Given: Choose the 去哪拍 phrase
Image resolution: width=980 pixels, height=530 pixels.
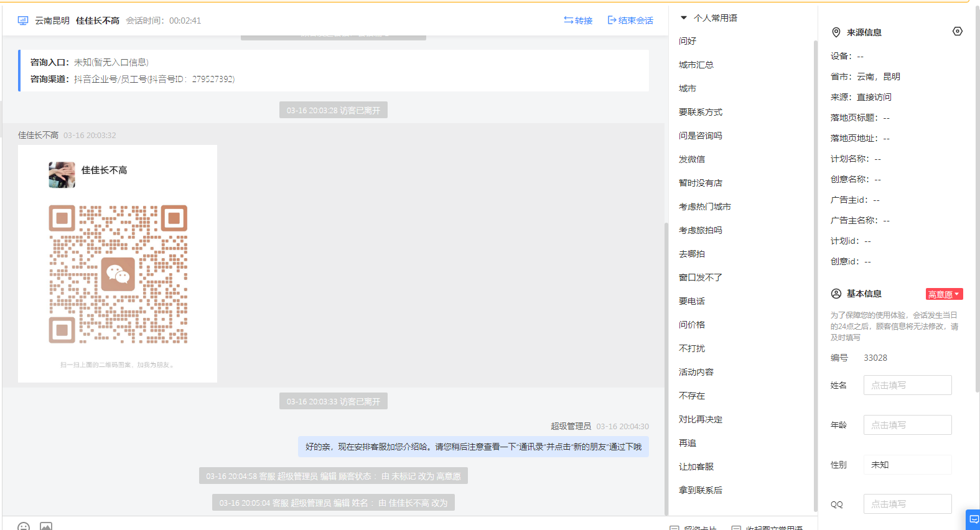Looking at the screenshot, I should [692, 254].
